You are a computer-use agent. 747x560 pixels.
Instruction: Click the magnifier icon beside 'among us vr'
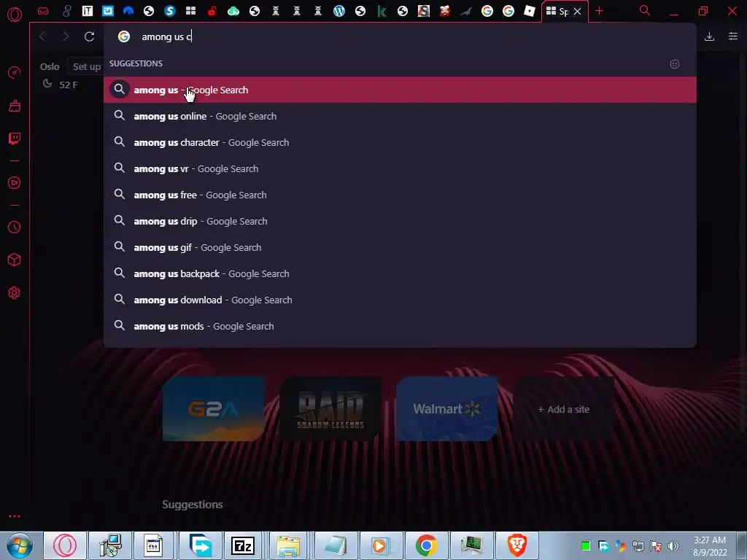pos(120,168)
